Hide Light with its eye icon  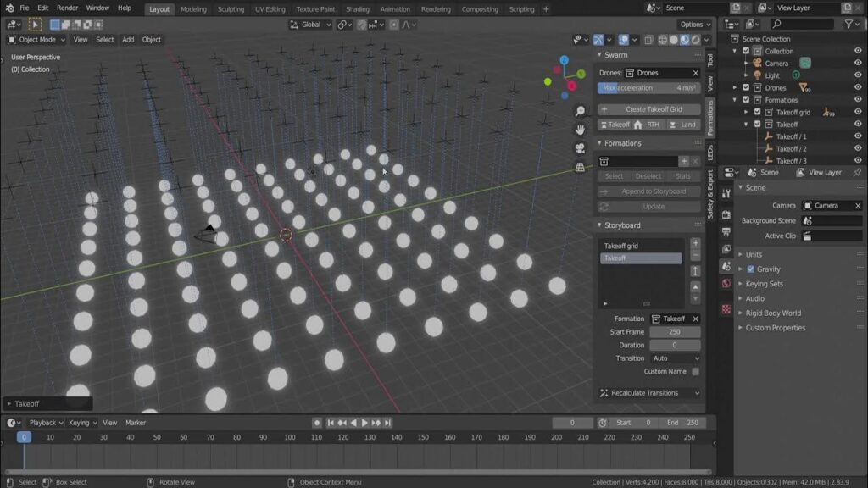pos(858,75)
